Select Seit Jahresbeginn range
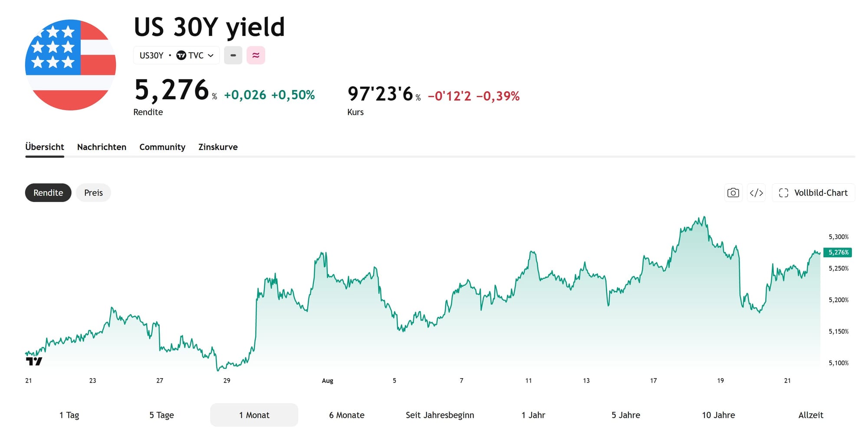868x441 pixels. 440,415
